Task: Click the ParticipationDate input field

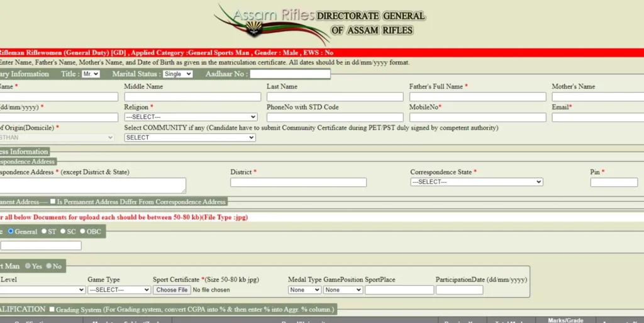Action: [x=459, y=290]
